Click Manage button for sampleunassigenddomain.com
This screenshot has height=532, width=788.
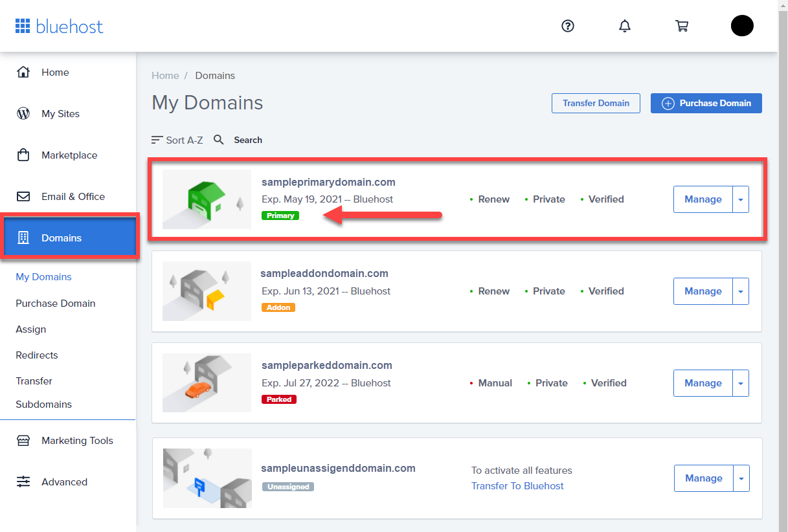tap(704, 478)
